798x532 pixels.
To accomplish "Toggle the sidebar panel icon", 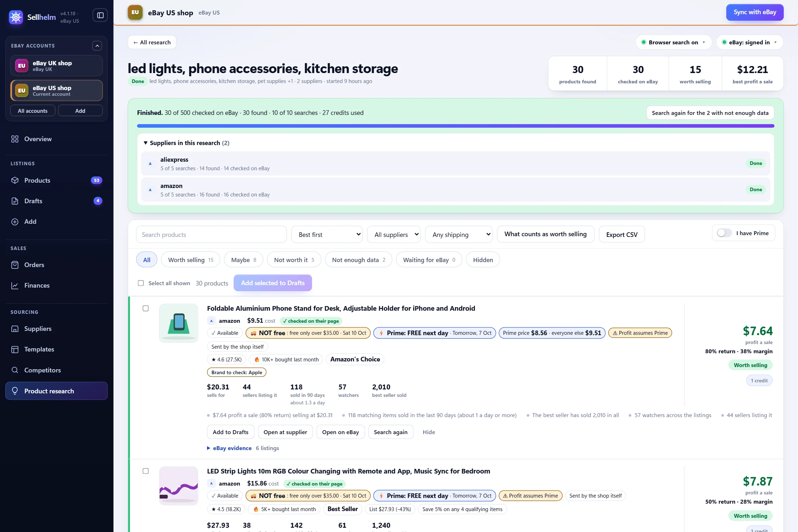I will click(x=100, y=15).
